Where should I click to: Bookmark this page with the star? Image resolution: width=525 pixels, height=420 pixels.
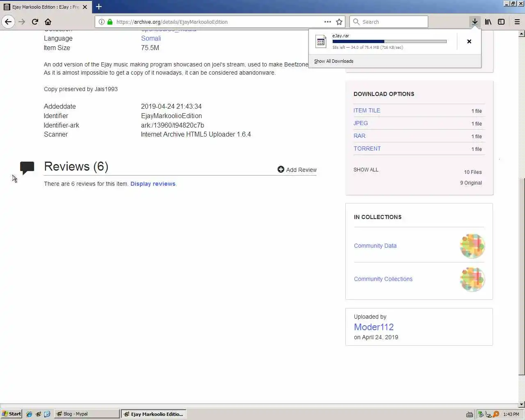tap(339, 22)
